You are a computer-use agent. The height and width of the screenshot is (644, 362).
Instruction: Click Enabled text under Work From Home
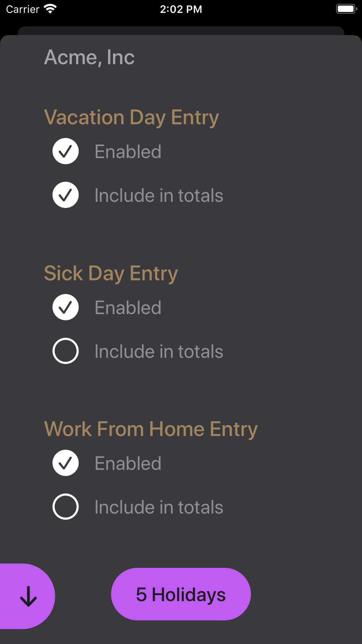coord(128,464)
